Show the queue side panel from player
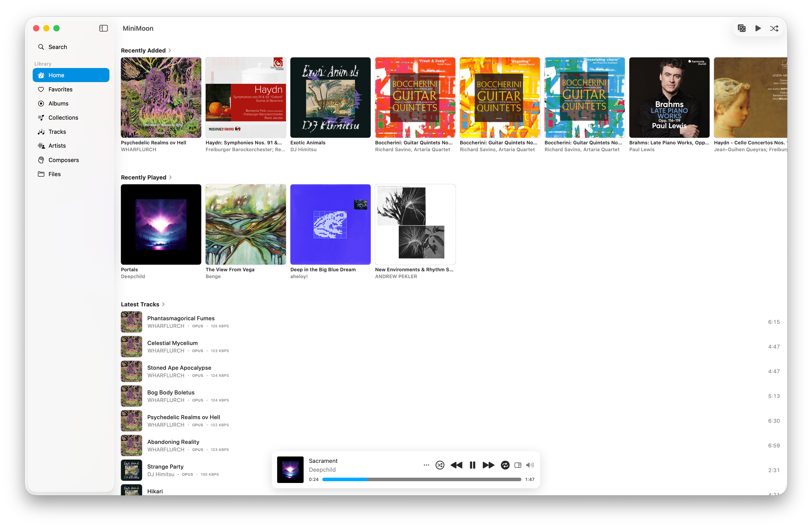This screenshot has height=528, width=812. [518, 465]
